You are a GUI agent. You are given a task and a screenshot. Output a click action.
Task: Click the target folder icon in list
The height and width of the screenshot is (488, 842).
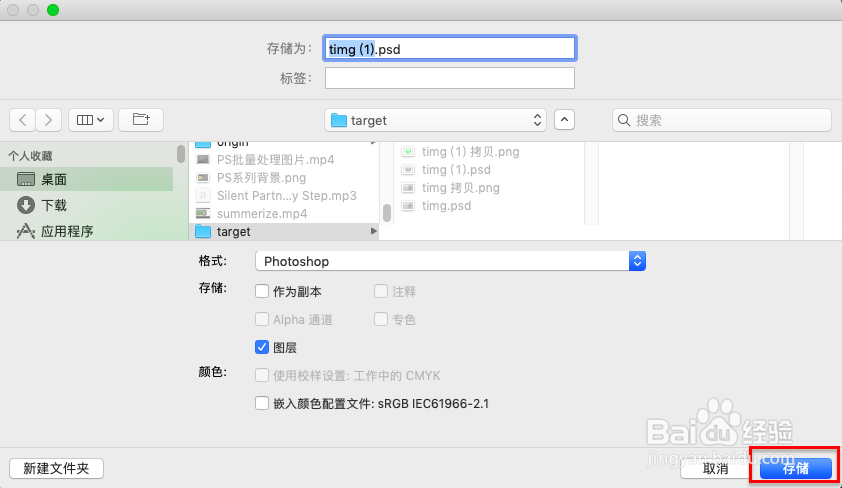tap(203, 231)
